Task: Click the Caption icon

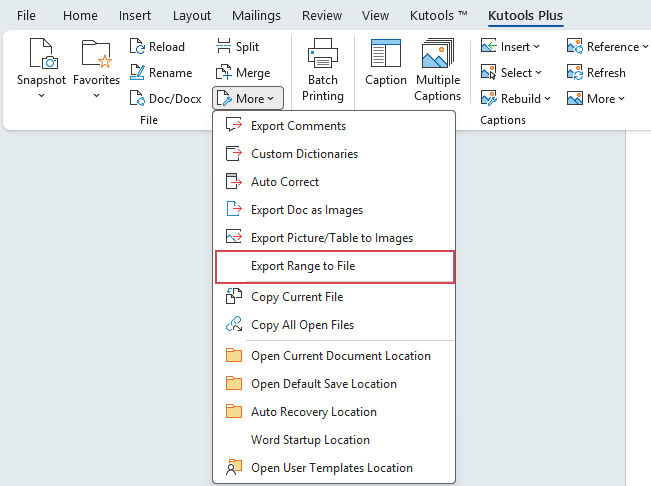Action: (x=386, y=53)
